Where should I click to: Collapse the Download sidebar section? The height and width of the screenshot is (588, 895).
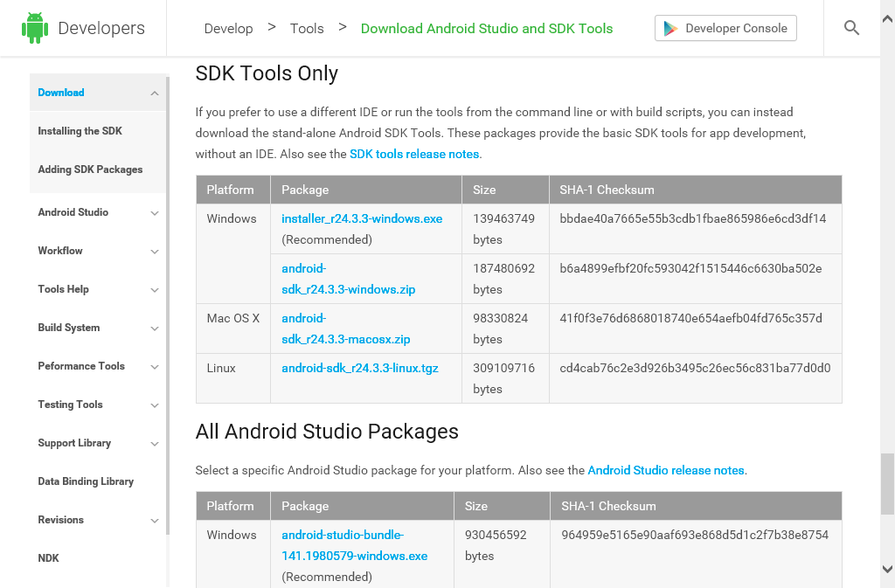(155, 93)
